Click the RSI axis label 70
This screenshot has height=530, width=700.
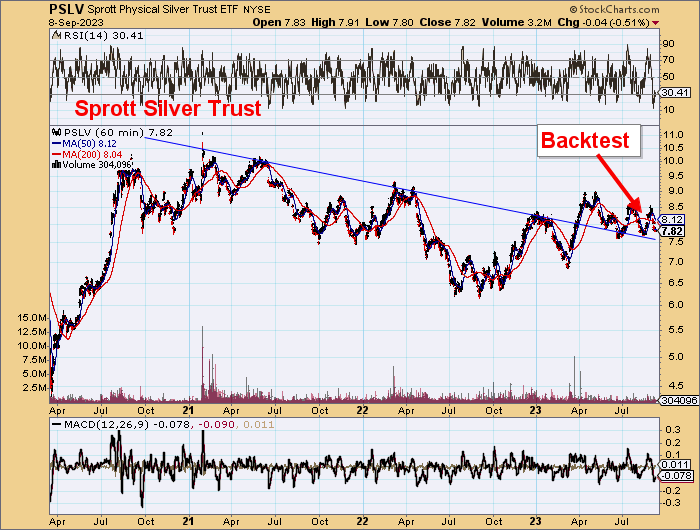[669, 60]
